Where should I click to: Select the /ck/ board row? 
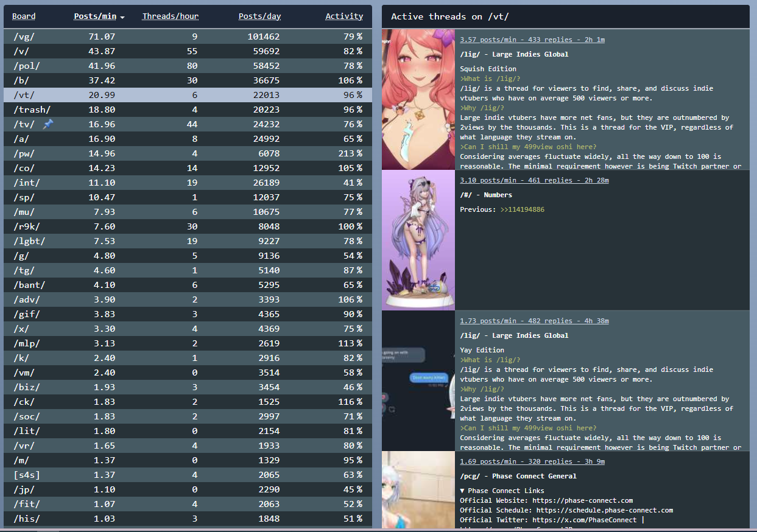(188, 402)
